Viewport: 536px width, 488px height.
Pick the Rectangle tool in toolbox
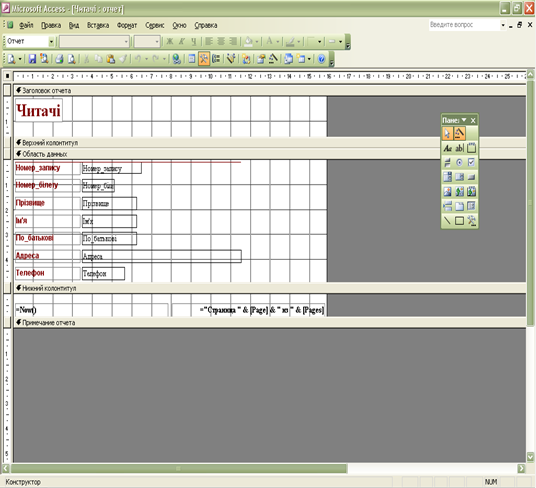pyautogui.click(x=459, y=221)
